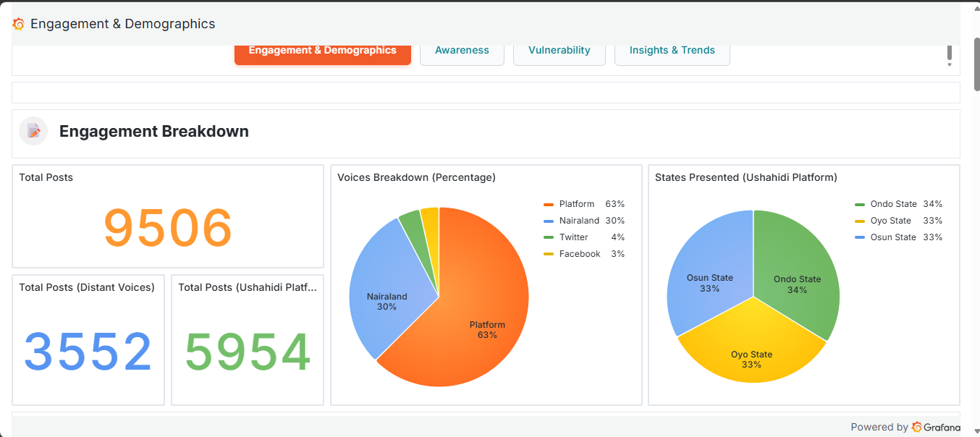Open States Presented panel title menu

[x=745, y=177]
